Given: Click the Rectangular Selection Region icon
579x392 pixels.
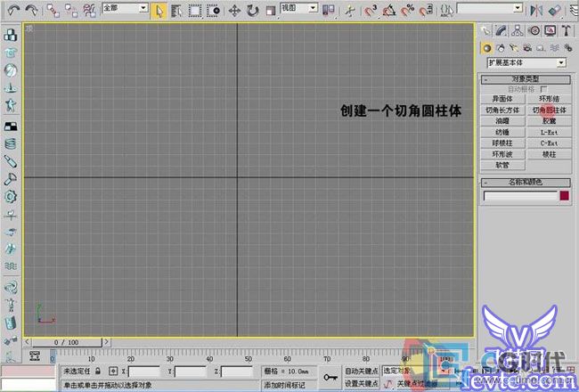Looking at the screenshot, I should coord(195,11).
